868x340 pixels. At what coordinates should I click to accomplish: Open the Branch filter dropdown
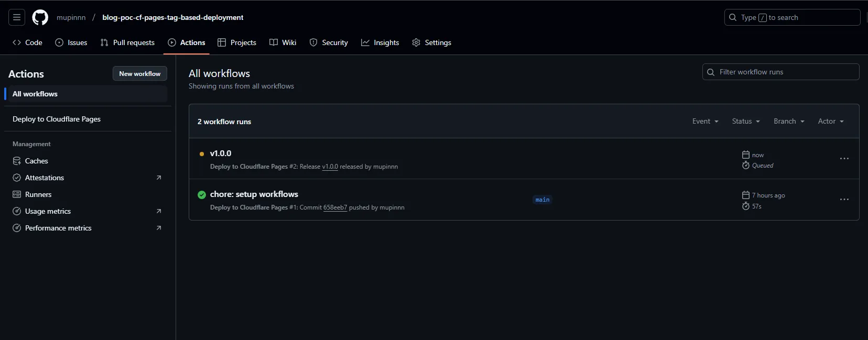[x=788, y=121]
